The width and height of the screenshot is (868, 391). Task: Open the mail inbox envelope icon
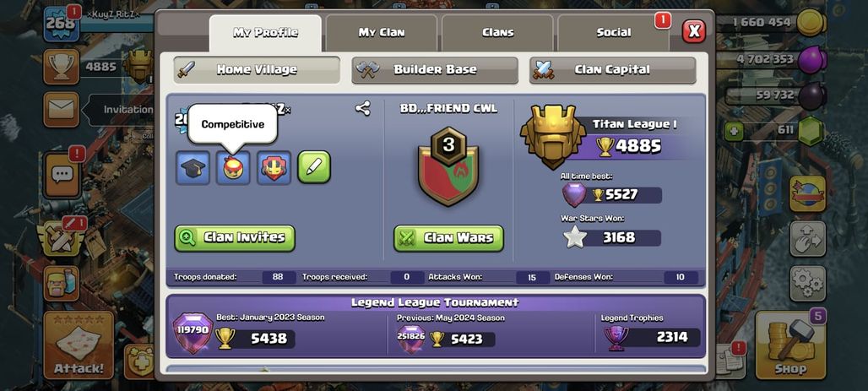tap(62, 109)
